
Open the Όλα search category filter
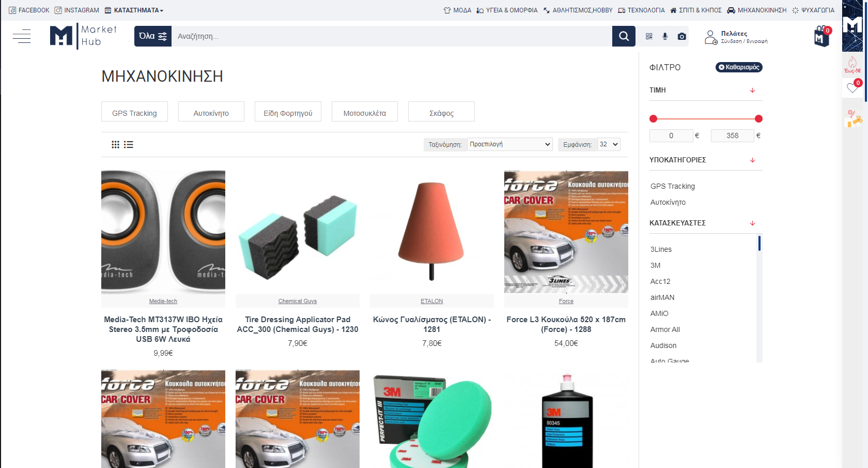(x=153, y=36)
